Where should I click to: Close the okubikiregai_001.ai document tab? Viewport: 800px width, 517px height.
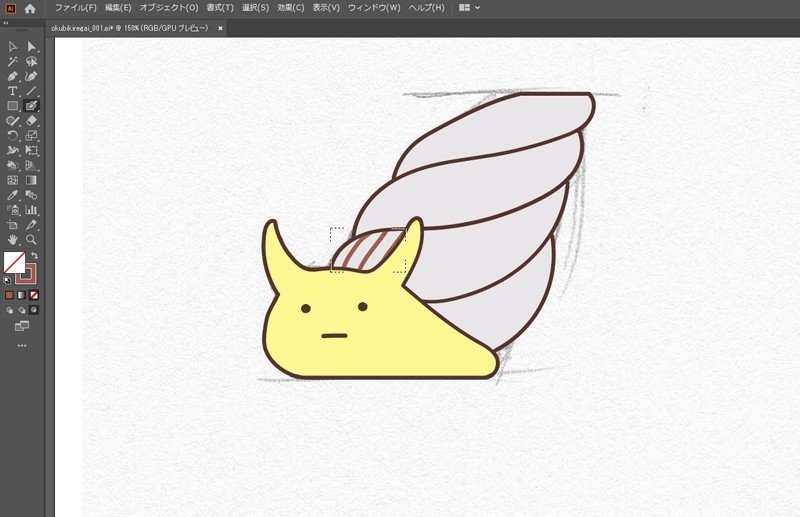point(220,29)
